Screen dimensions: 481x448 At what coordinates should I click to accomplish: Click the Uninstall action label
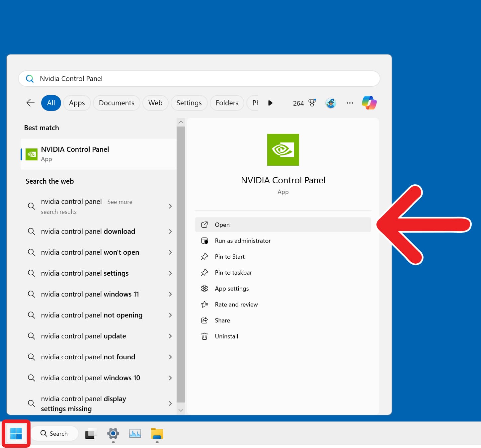[x=226, y=336]
